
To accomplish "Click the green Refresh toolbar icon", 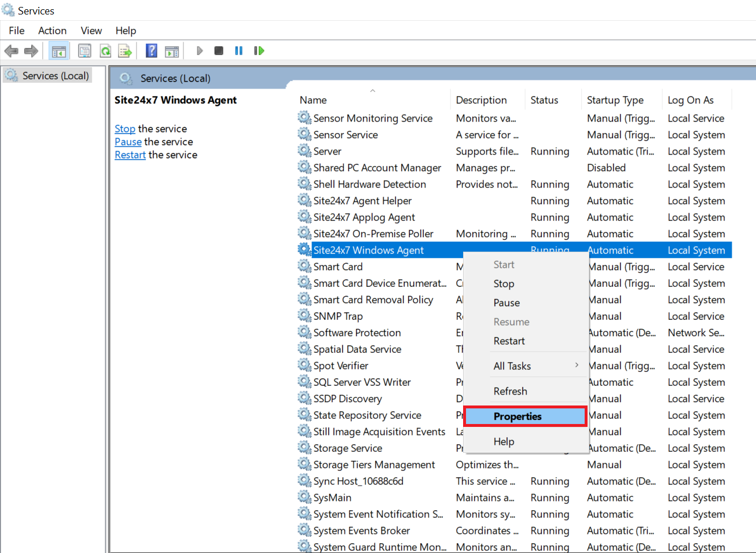I will pyautogui.click(x=105, y=51).
